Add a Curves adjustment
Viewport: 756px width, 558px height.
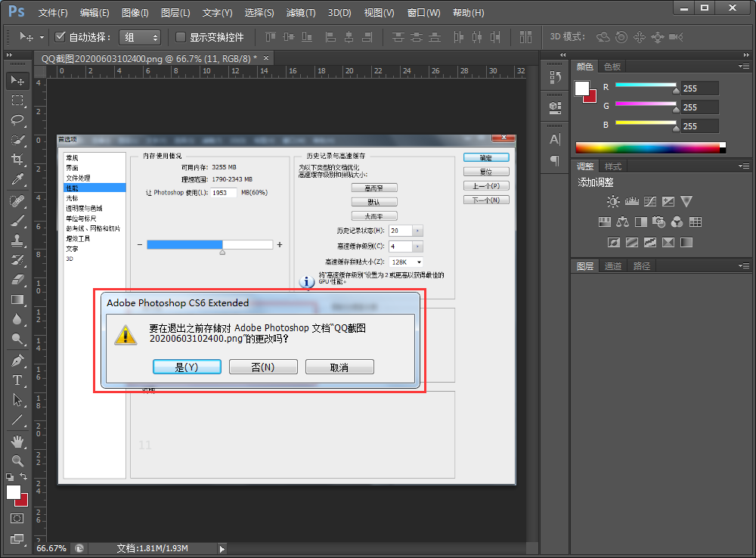click(650, 200)
